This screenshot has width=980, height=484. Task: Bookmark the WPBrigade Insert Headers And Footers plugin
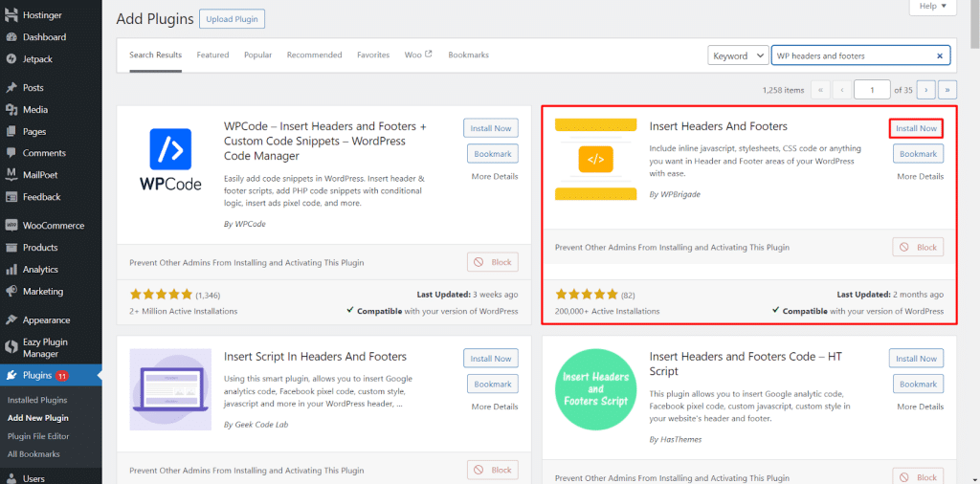coord(918,154)
